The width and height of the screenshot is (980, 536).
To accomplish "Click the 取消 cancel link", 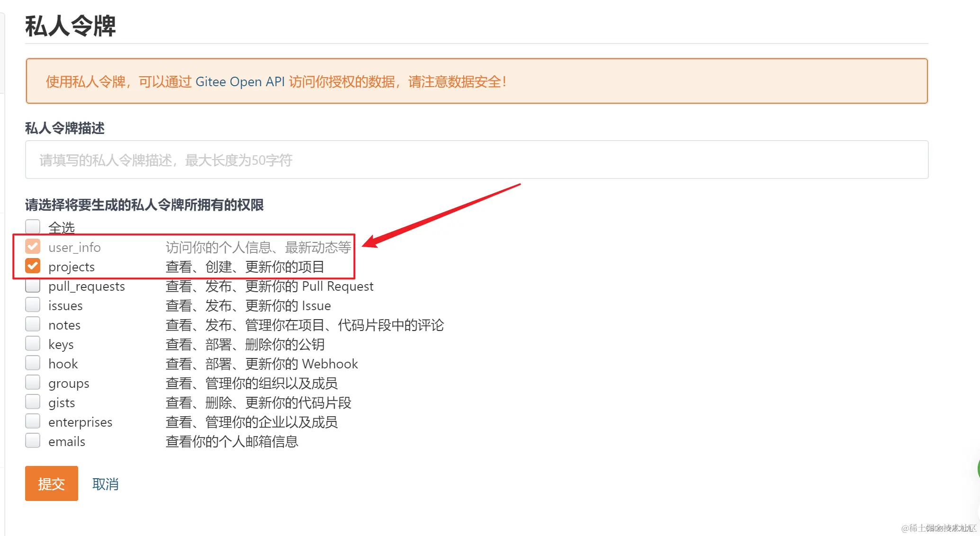I will [105, 484].
